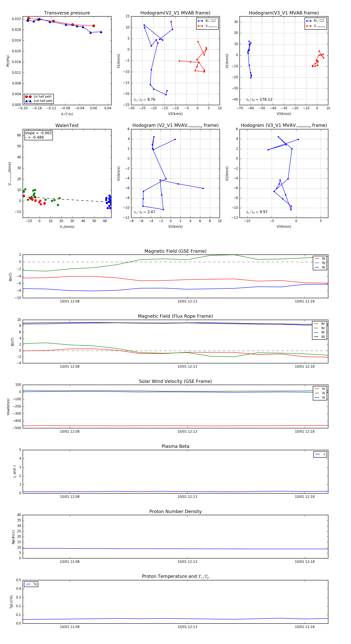351x644 pixels.
Task: Click the 'Tp' legend entry in temperature plot
Action: click(31, 584)
